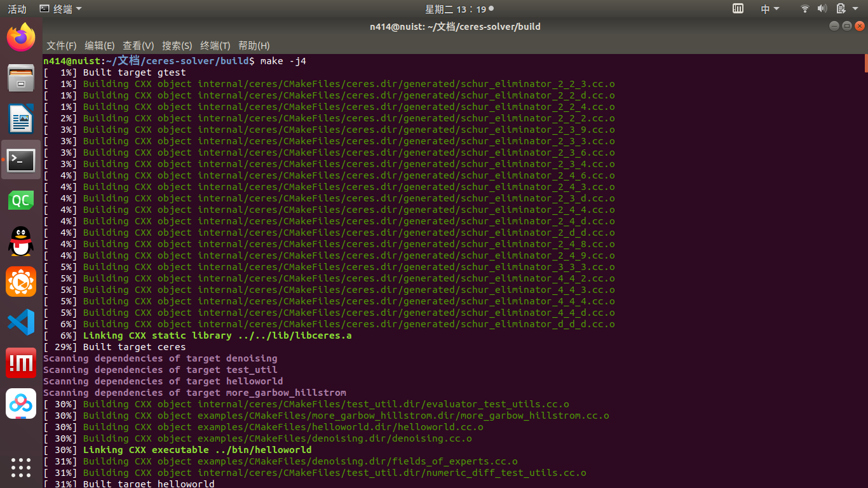Viewport: 868px width, 488px height.
Task: Open the 搜索(S) menu
Action: [177, 46]
